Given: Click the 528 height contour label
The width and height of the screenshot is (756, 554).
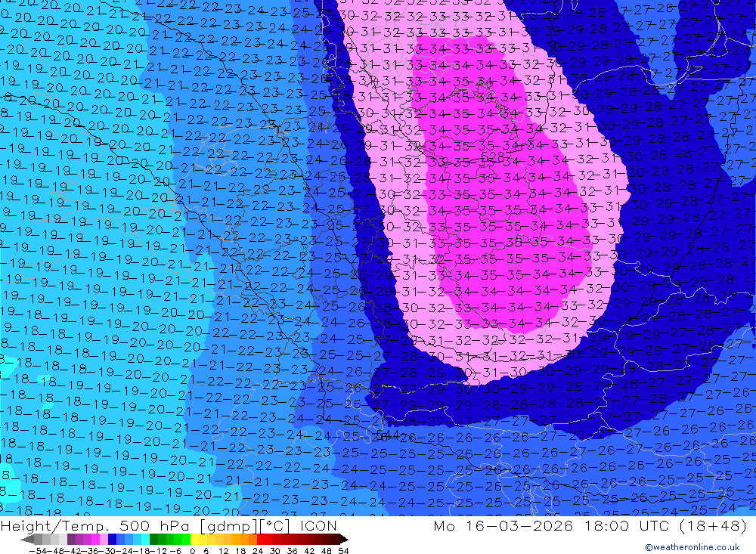Looking at the screenshot, I should [x=493, y=156].
